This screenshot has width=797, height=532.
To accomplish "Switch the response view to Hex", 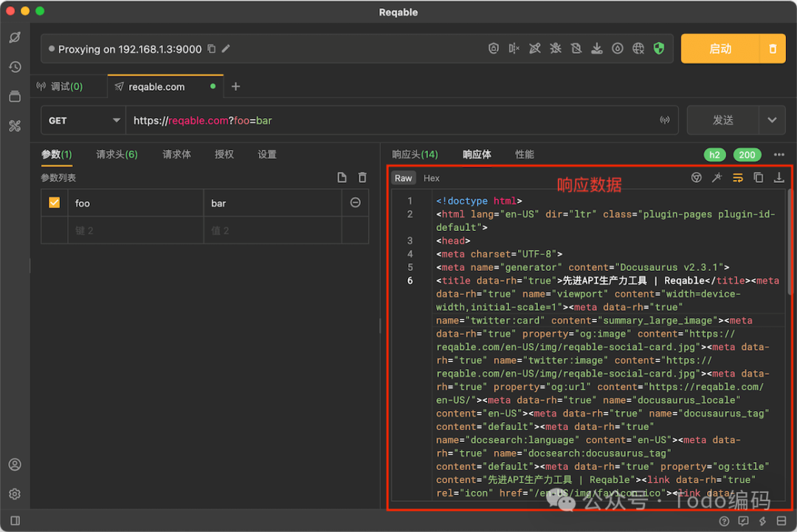I will [431, 178].
